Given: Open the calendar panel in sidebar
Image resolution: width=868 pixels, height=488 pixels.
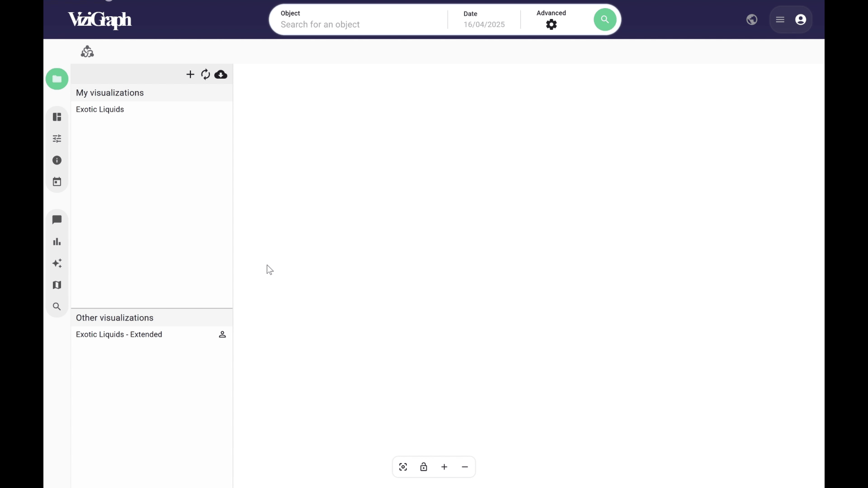Looking at the screenshot, I should coord(57,181).
